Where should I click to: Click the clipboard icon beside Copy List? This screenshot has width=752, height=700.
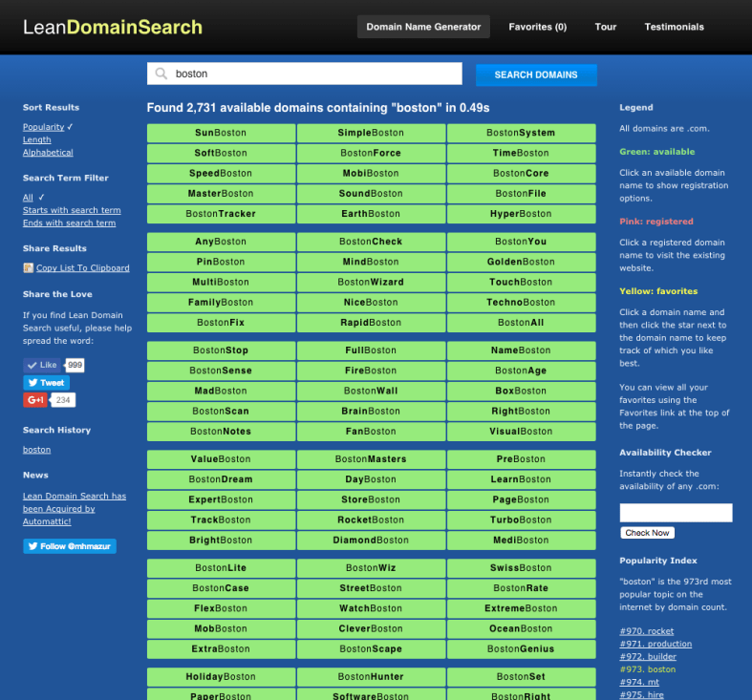pyautogui.click(x=29, y=267)
